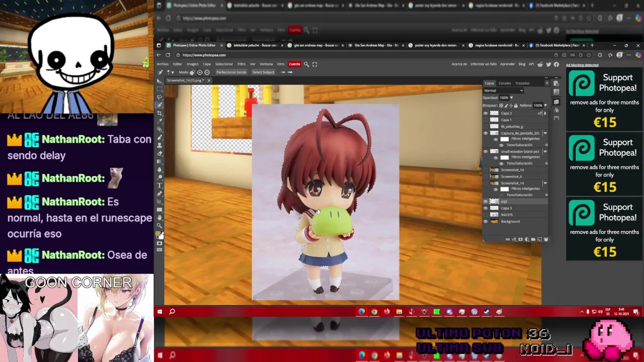Image resolution: width=644 pixels, height=362 pixels.
Task: Open the Relleno slider arrow
Action: 545,106
